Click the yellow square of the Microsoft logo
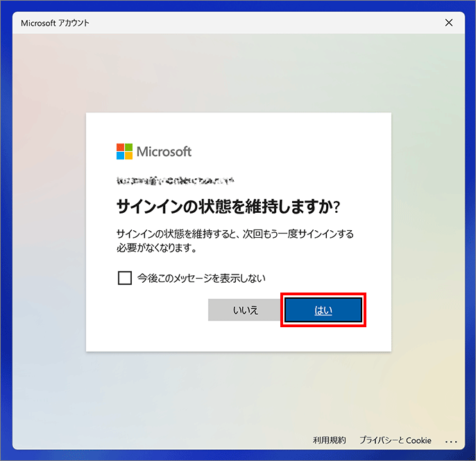476x461 pixels. point(129,155)
